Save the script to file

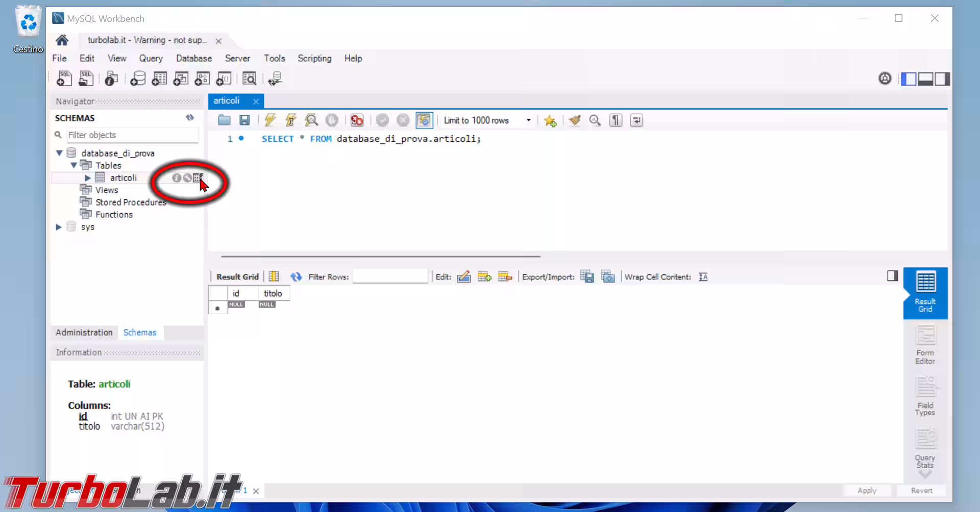244,120
